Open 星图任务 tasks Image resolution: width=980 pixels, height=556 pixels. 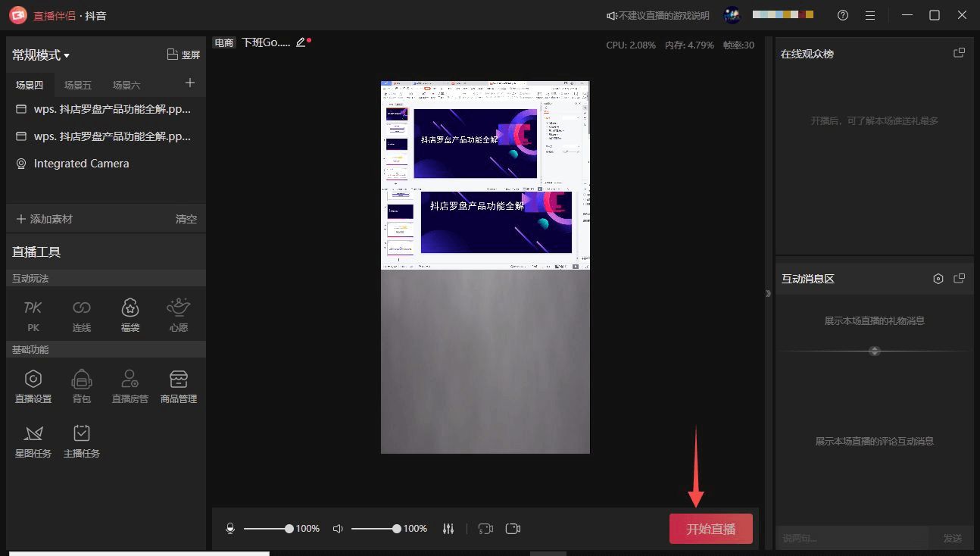point(33,441)
